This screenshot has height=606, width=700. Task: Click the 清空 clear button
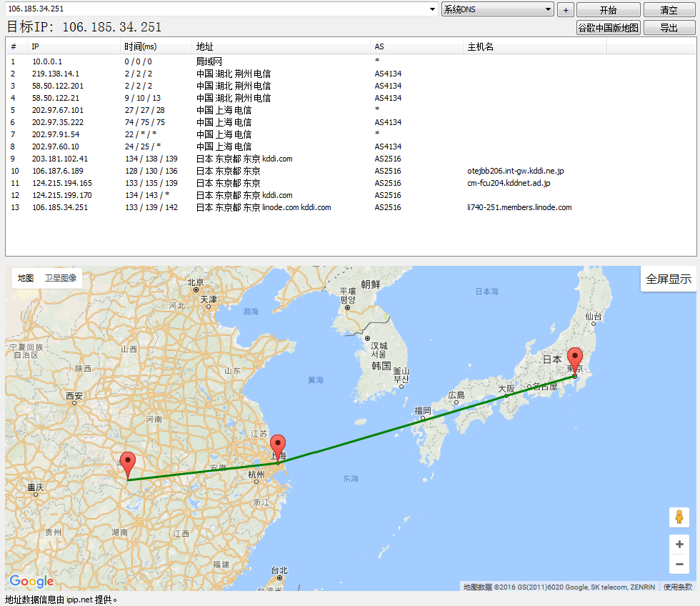[669, 10]
